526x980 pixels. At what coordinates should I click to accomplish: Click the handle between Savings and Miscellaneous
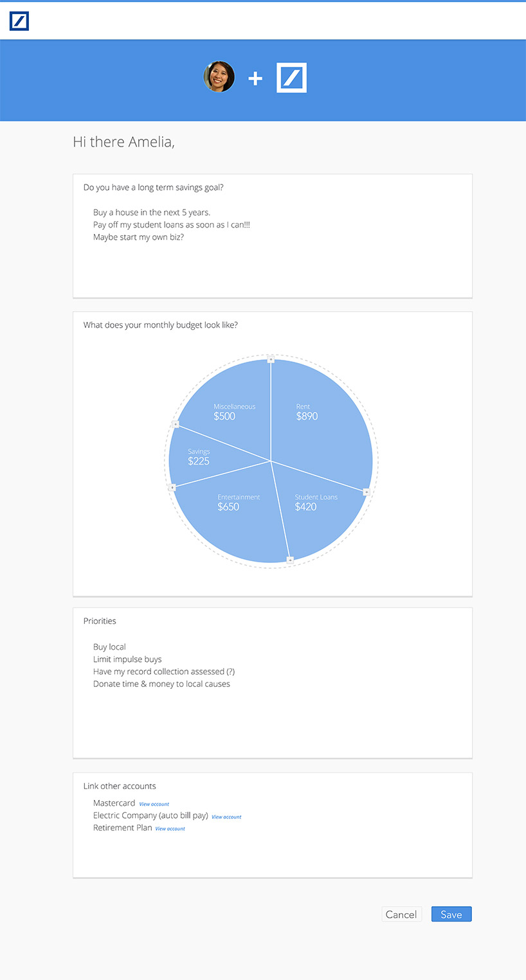[x=176, y=424]
